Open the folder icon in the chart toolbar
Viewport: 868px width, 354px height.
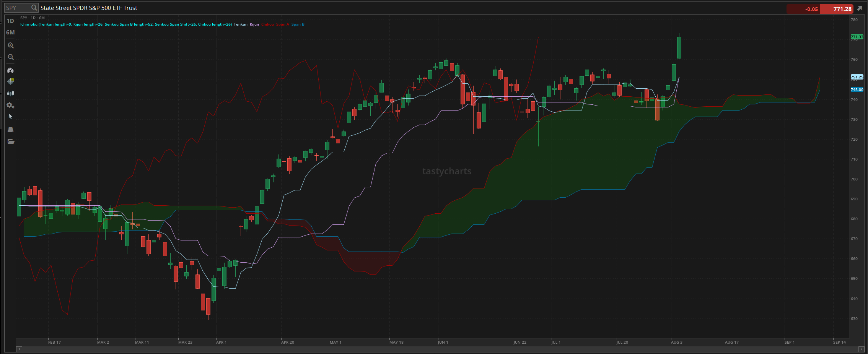point(11,142)
